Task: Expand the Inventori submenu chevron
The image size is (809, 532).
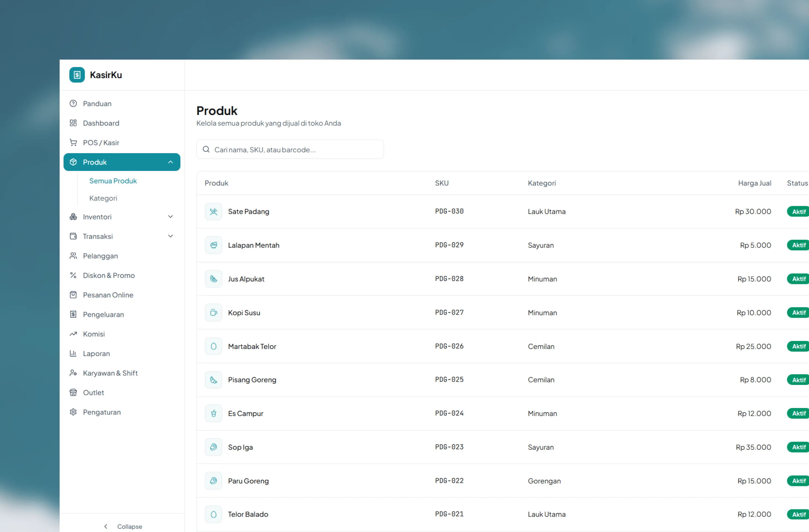Action: (171, 217)
